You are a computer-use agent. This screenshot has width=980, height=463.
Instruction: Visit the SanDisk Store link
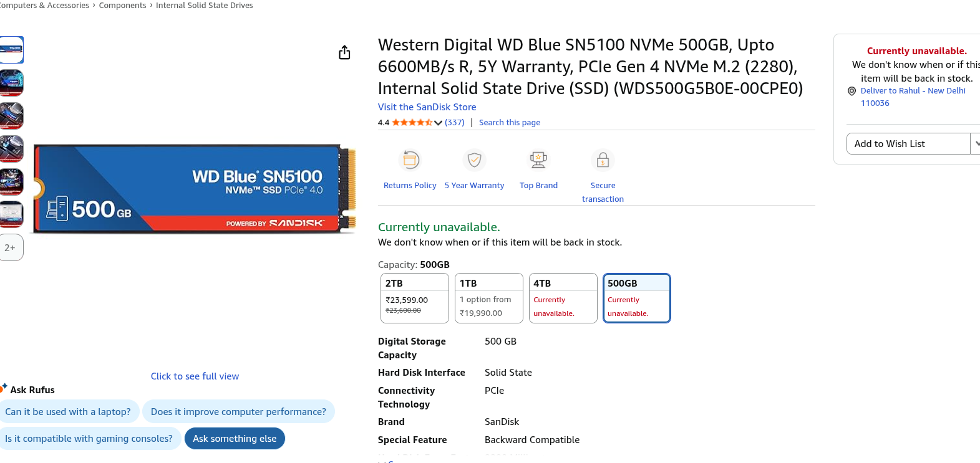point(427,107)
